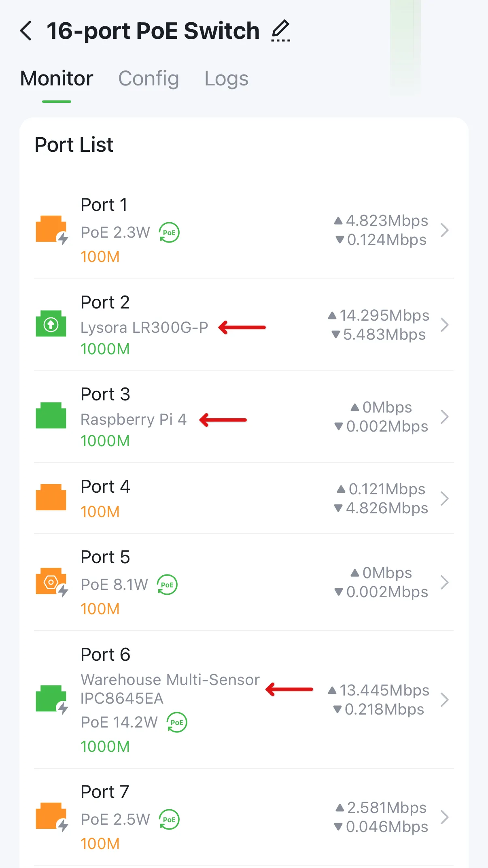Tap the PoE cycle icon on Port 6

177,723
